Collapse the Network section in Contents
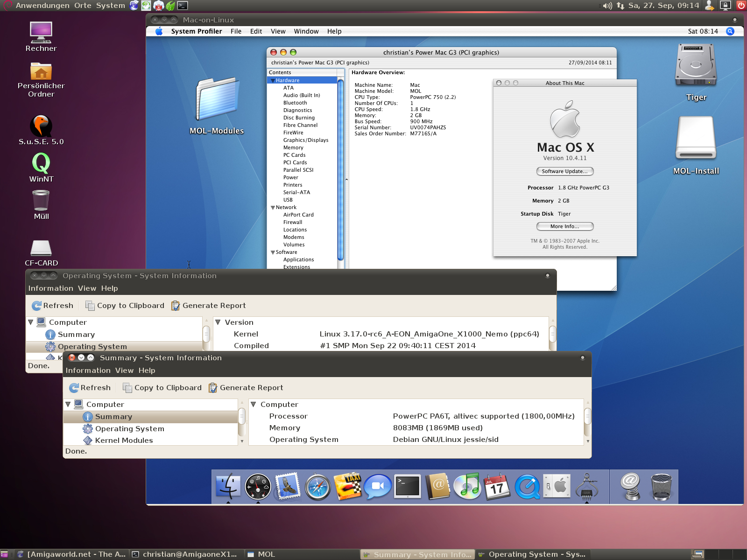The height and width of the screenshot is (560, 747). click(x=273, y=208)
